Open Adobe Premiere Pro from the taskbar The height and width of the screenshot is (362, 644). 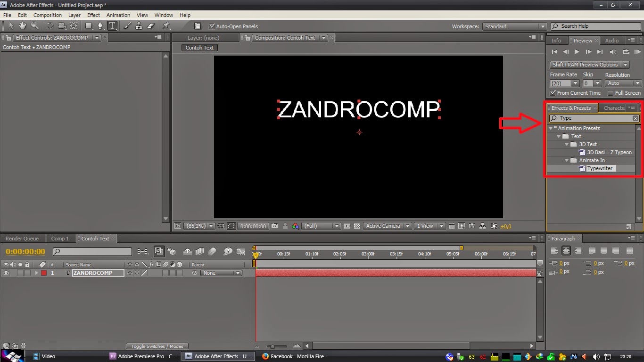tap(142, 356)
